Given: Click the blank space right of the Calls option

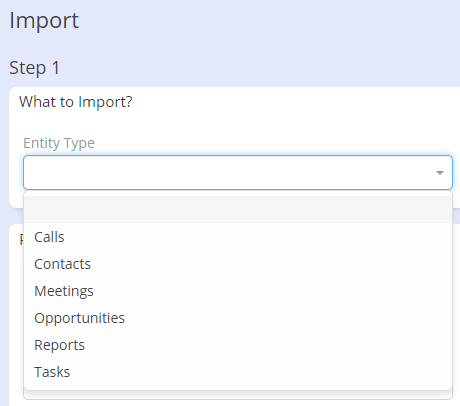Looking at the screenshot, I should pos(257,237).
